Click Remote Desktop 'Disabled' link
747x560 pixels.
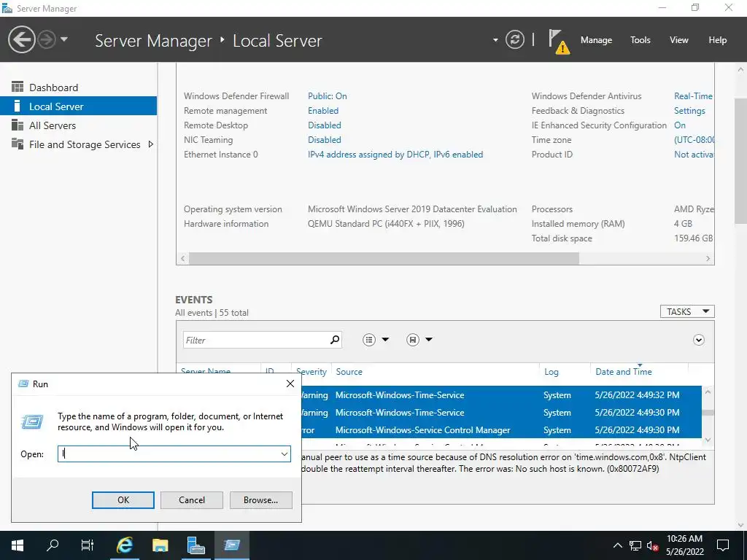click(325, 125)
